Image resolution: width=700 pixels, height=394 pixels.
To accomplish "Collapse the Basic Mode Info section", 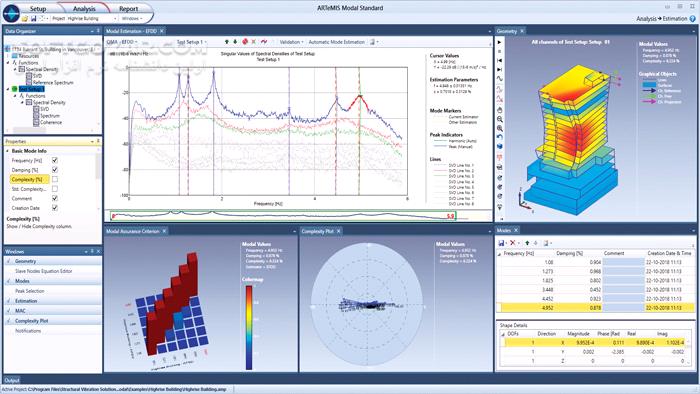I will [x=8, y=151].
